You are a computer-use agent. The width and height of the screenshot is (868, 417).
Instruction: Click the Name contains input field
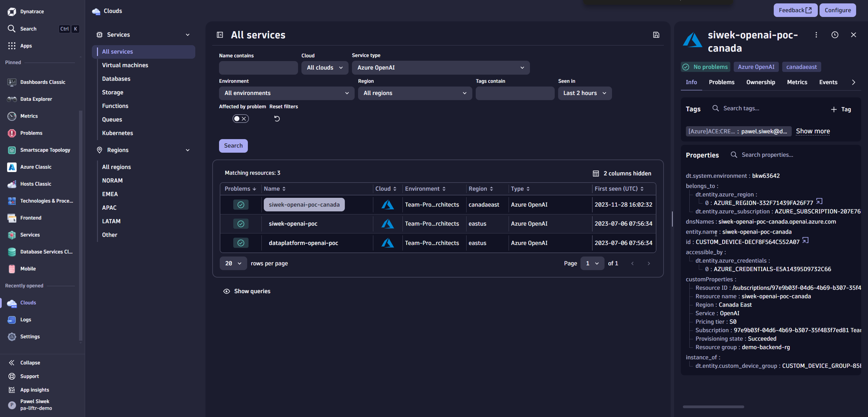tap(258, 68)
